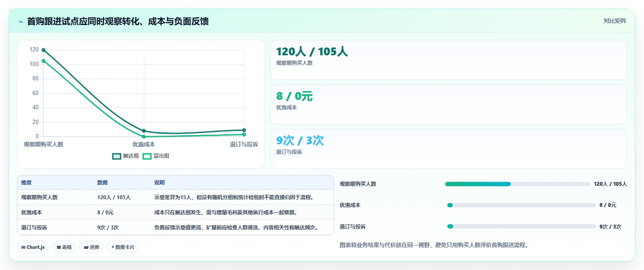
Task: Click the 优惠成本 caption under the 8 / 0元 card
Action: click(286, 108)
